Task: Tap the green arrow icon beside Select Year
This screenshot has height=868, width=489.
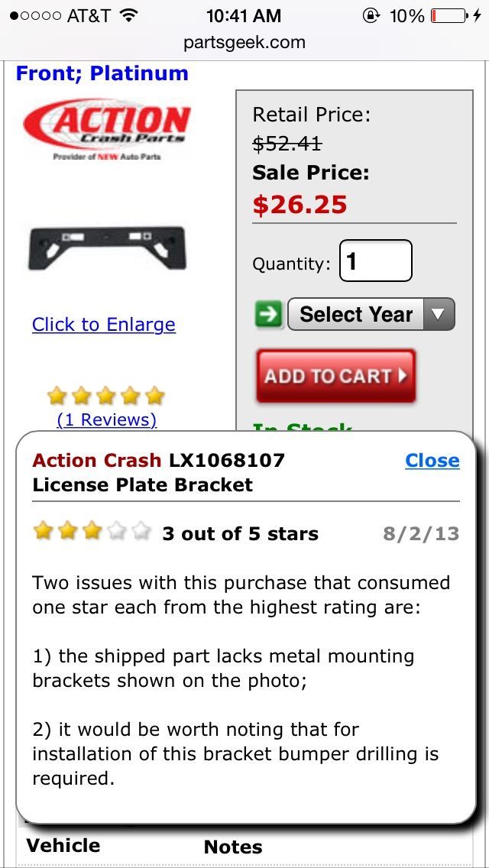Action: [x=269, y=315]
